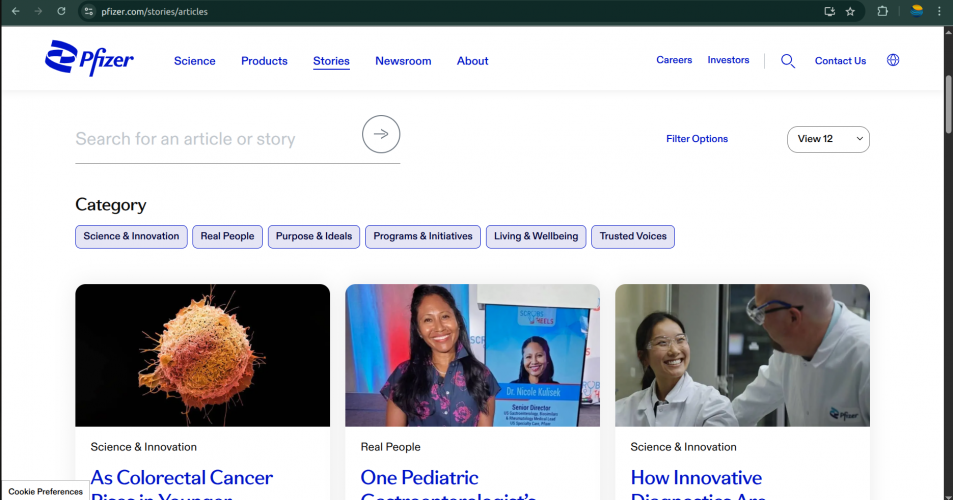Open the cancer cell article thumbnail
Screen dimensions: 953x500
[202, 355]
